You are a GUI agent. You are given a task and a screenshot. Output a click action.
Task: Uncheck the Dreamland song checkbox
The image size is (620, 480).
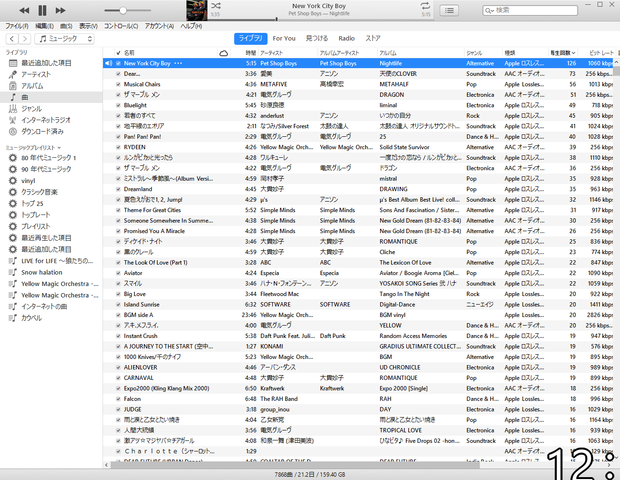[118, 189]
